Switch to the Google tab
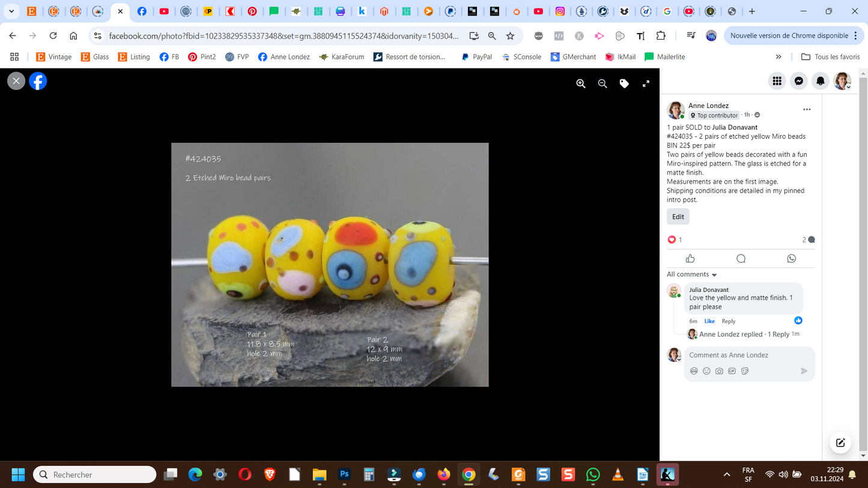The width and height of the screenshot is (868, 488). (667, 11)
